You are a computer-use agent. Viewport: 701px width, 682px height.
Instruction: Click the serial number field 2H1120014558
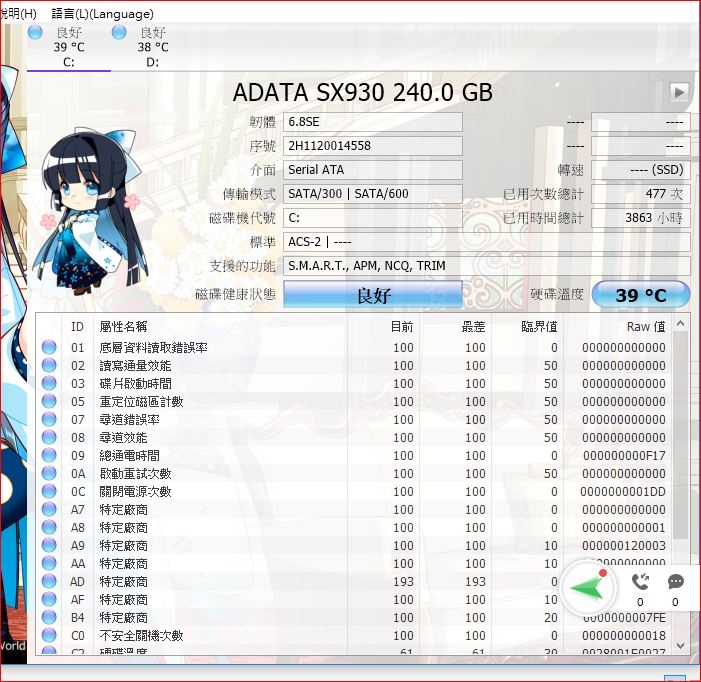373,146
